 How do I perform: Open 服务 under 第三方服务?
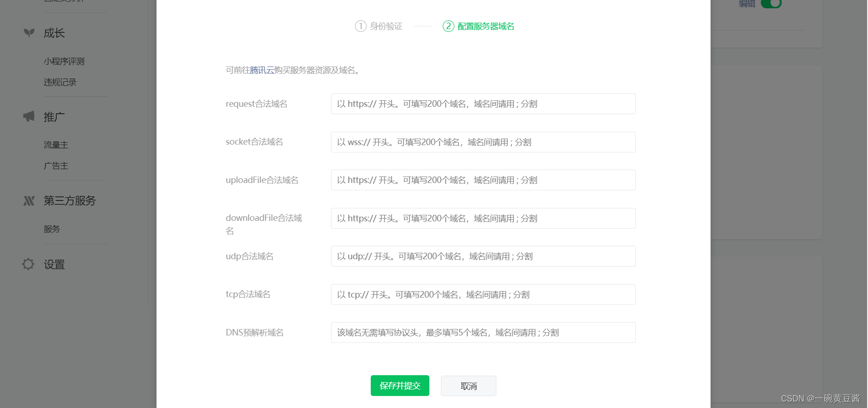point(52,229)
